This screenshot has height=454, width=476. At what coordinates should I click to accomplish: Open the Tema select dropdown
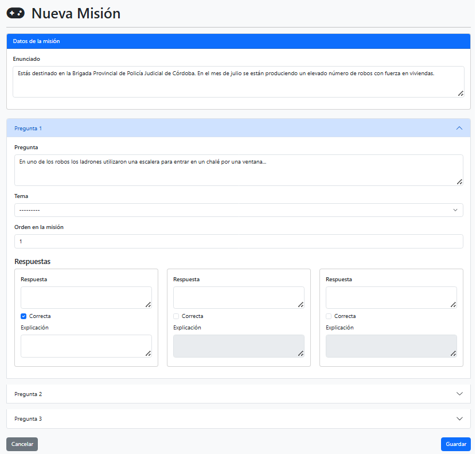pos(238,210)
